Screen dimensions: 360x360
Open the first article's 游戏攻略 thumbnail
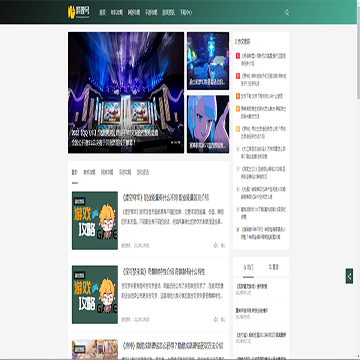(95, 220)
